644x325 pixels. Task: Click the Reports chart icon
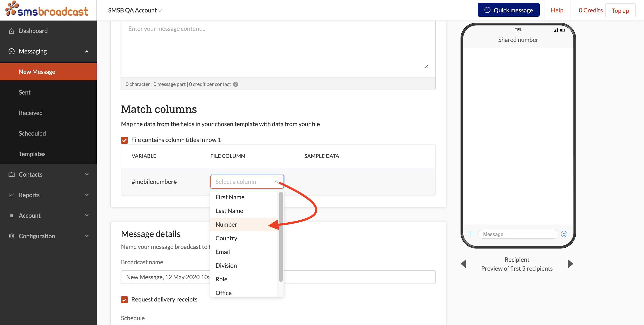pyautogui.click(x=12, y=195)
